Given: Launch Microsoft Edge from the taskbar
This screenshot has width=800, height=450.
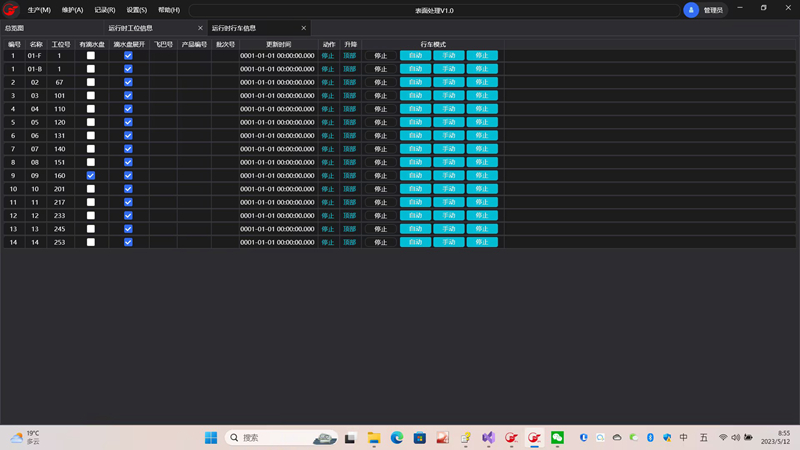Looking at the screenshot, I should [x=397, y=438].
